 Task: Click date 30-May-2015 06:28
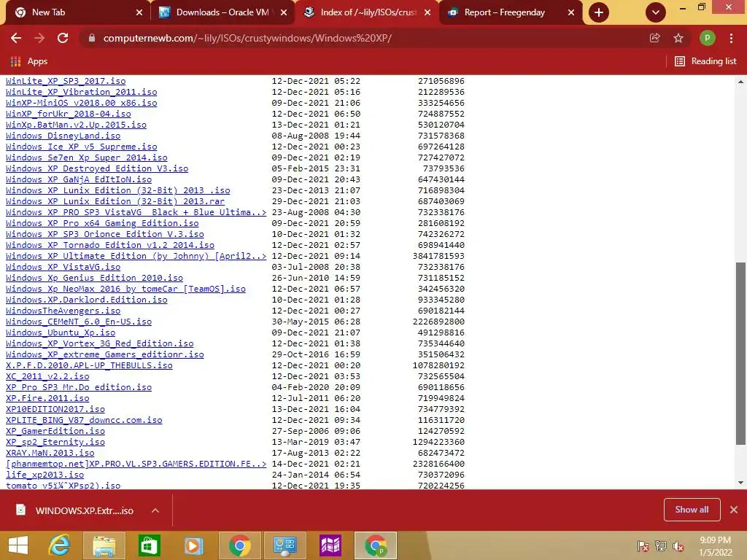coord(316,322)
